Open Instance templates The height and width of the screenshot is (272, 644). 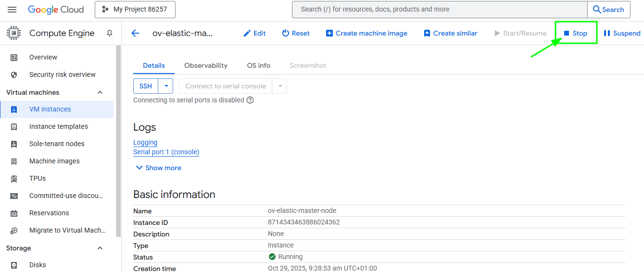point(59,126)
